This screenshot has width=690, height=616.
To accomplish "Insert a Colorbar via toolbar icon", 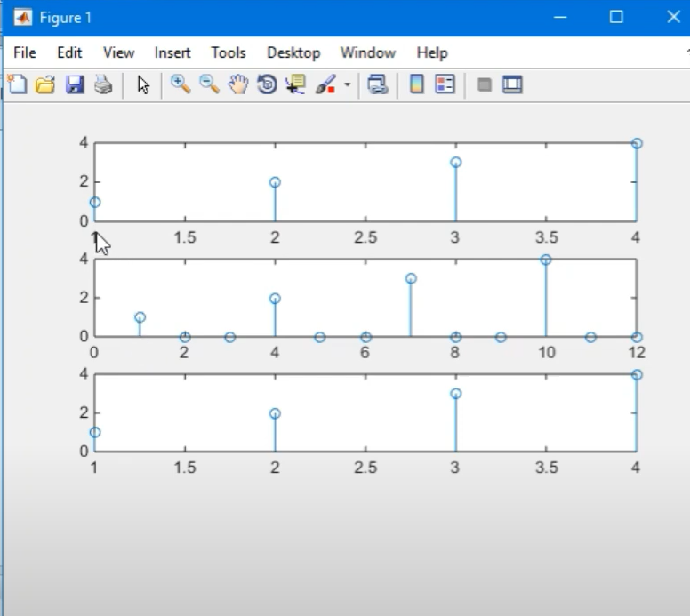I will click(x=416, y=84).
